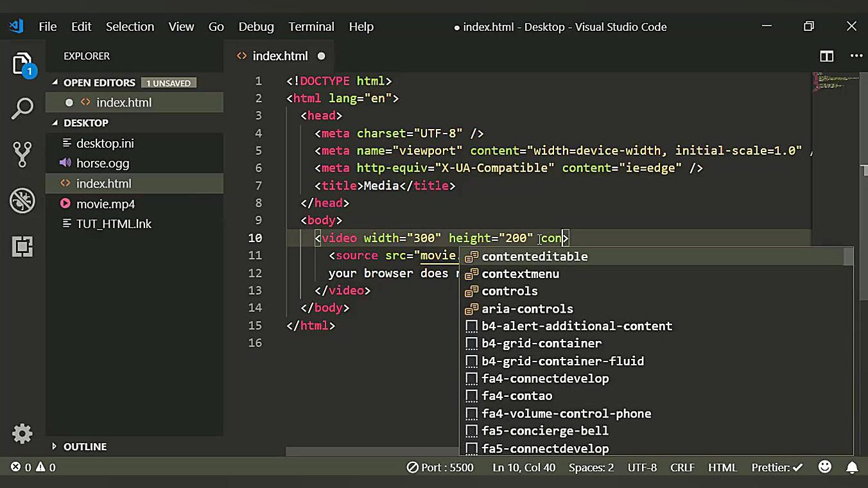Viewport: 868px width, 488px height.
Task: Open movie.mp4 in the file explorer
Action: [135, 204]
